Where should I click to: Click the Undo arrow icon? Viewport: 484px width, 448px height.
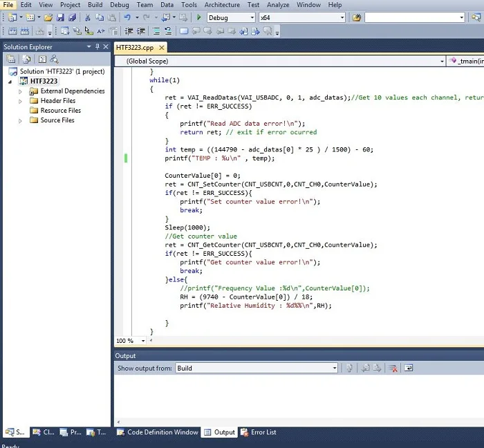coord(127,17)
